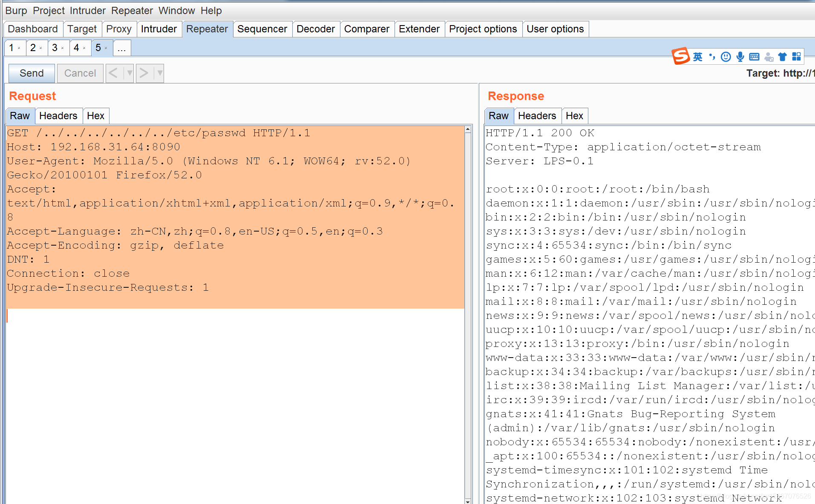The width and height of the screenshot is (815, 504).
Task: Open the IME toolbox grid icon
Action: coord(796,57)
